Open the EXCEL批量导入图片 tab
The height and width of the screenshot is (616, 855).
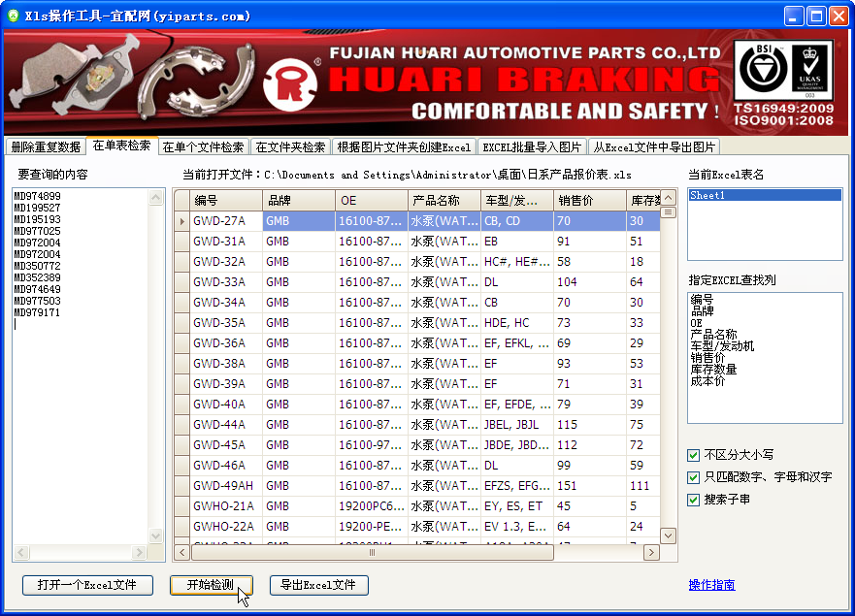[x=532, y=147]
